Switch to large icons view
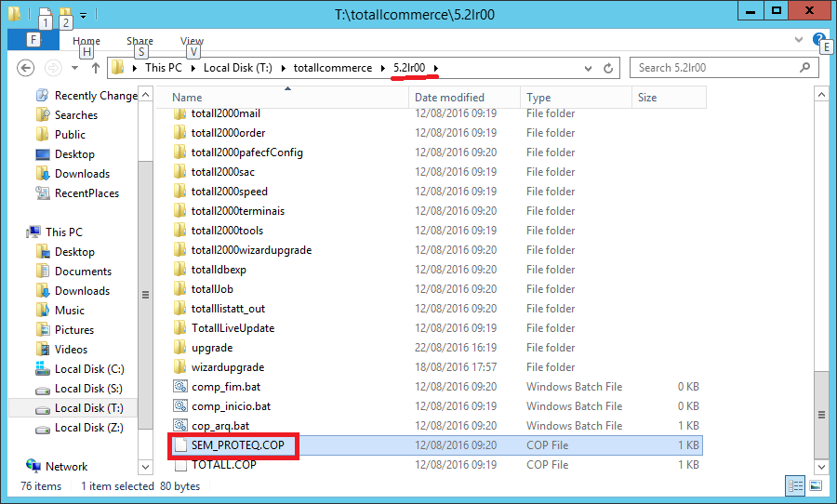The image size is (837, 504). pos(816,485)
